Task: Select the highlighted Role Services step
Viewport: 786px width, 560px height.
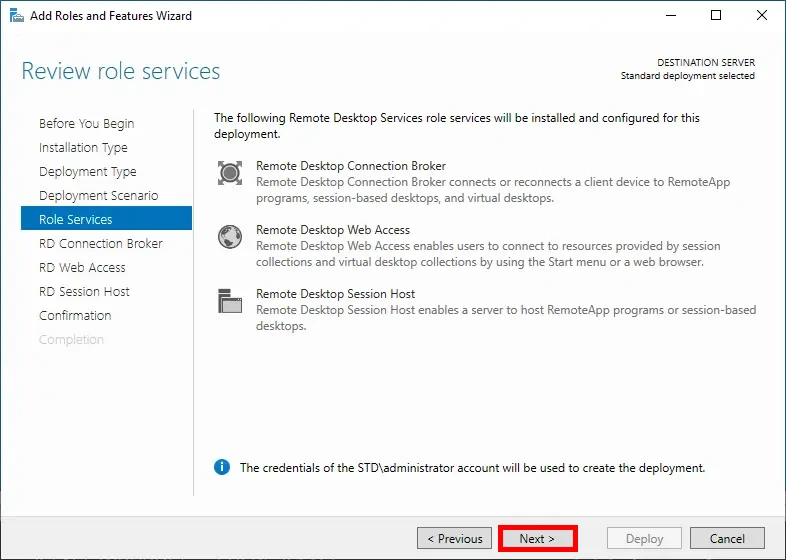Action: tap(76, 220)
